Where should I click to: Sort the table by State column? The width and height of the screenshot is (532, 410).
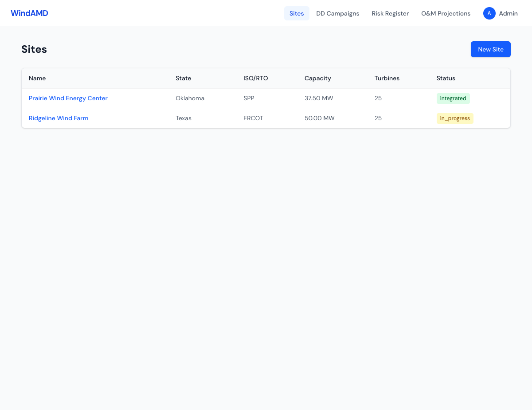click(x=183, y=78)
